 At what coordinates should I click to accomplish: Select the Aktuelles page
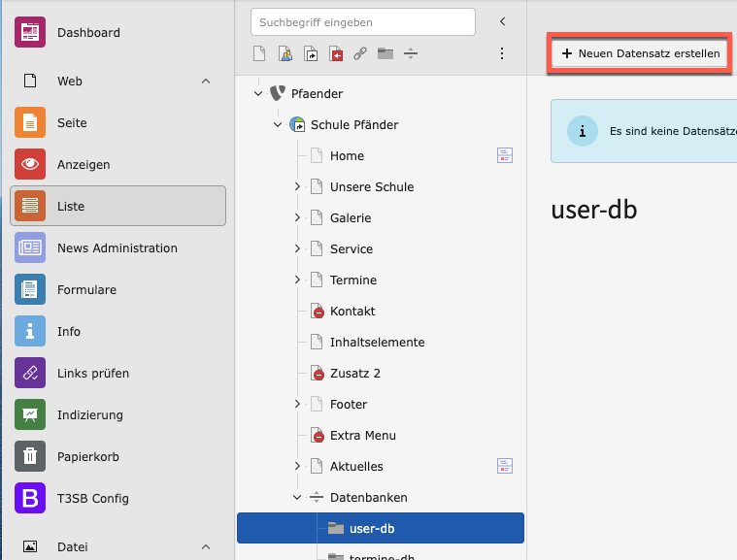pos(356,466)
